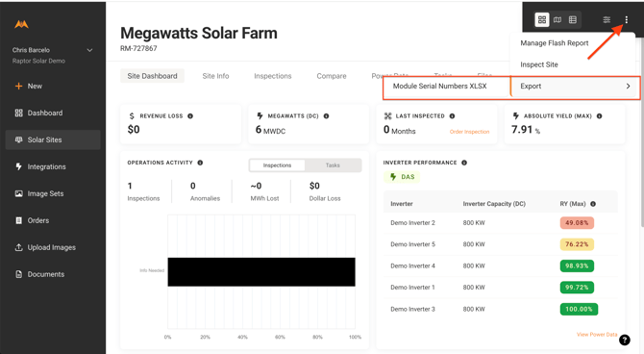
Task: Toggle Operations Activity to Tasks
Action: [x=333, y=165]
